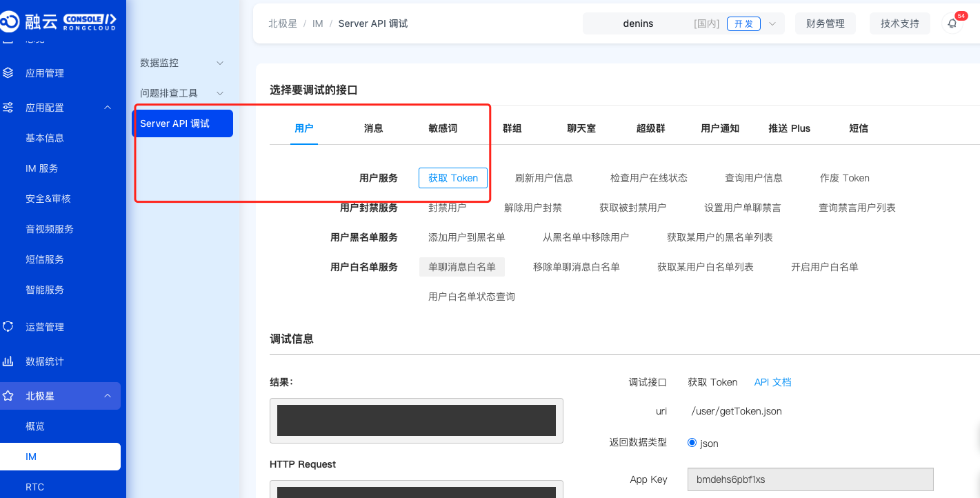980x498 pixels.
Task: Click the /user/getToken.json uri text
Action: pos(737,411)
